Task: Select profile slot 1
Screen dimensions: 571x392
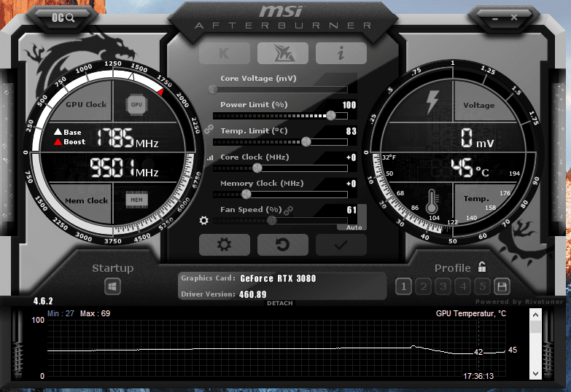Action: pos(403,286)
